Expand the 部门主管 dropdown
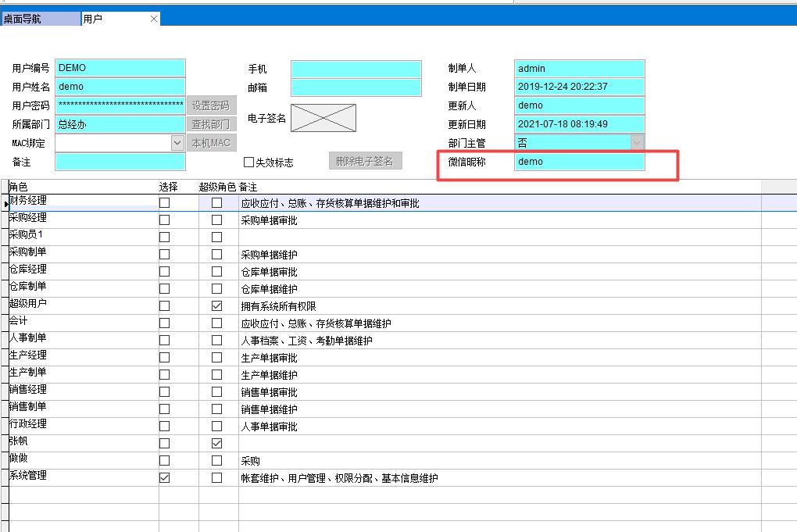The width and height of the screenshot is (797, 532). coord(637,143)
